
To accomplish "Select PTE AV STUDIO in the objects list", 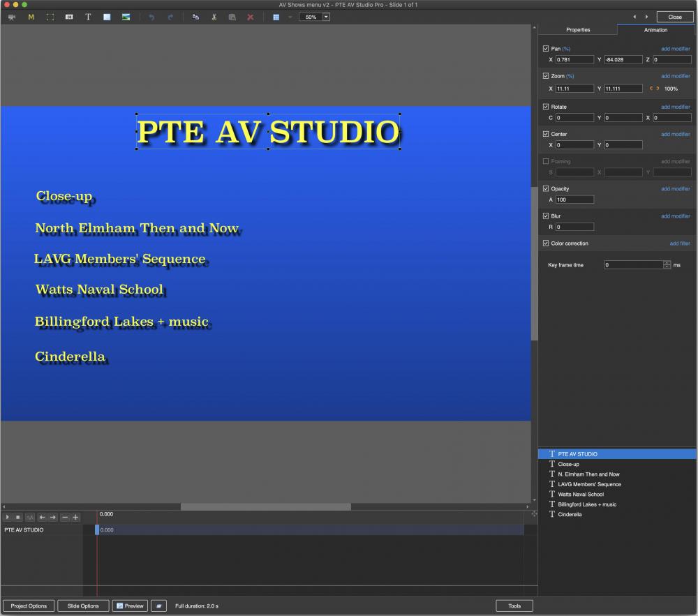I will (x=617, y=454).
